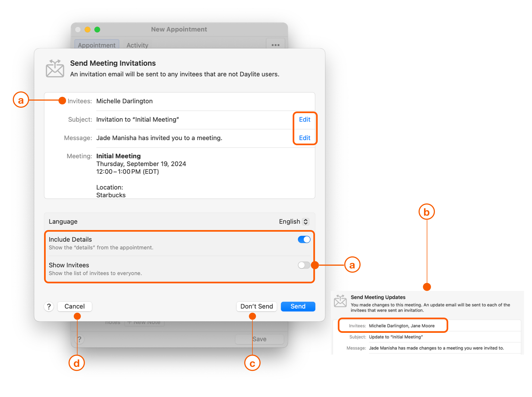Screen dimensions: 532x397
Task: Open the Language English dropdown
Action: click(x=294, y=222)
